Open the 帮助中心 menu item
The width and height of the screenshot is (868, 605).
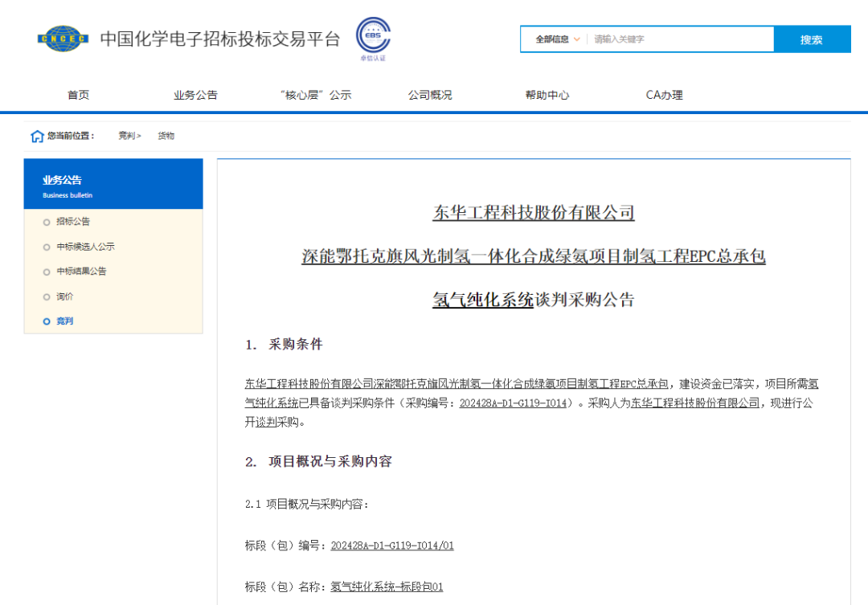pos(547,94)
